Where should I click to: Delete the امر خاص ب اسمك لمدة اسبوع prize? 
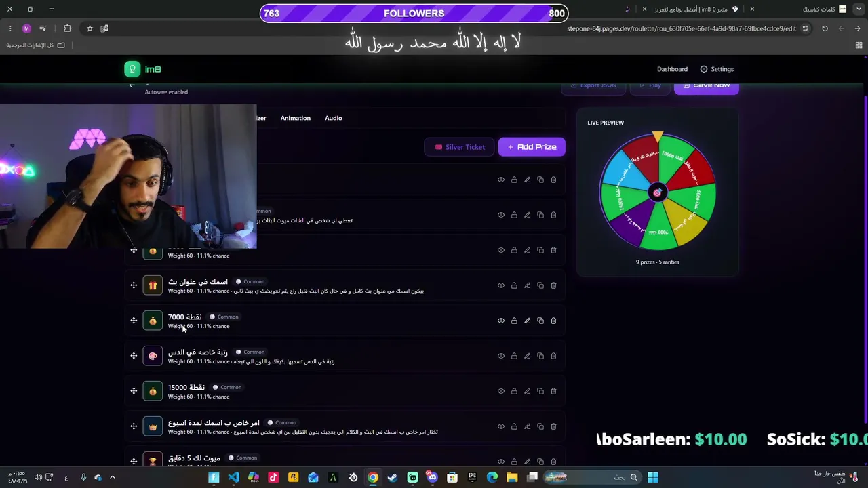tap(553, 426)
